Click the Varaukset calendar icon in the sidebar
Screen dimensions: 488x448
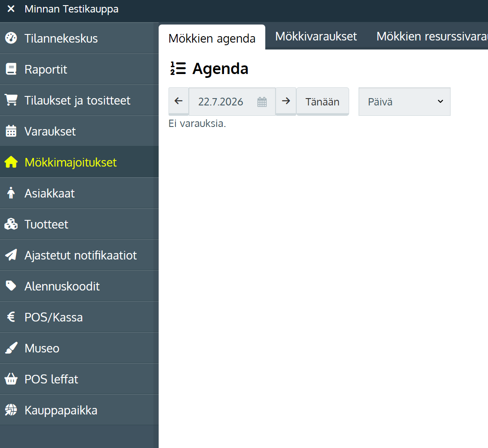[x=11, y=131]
